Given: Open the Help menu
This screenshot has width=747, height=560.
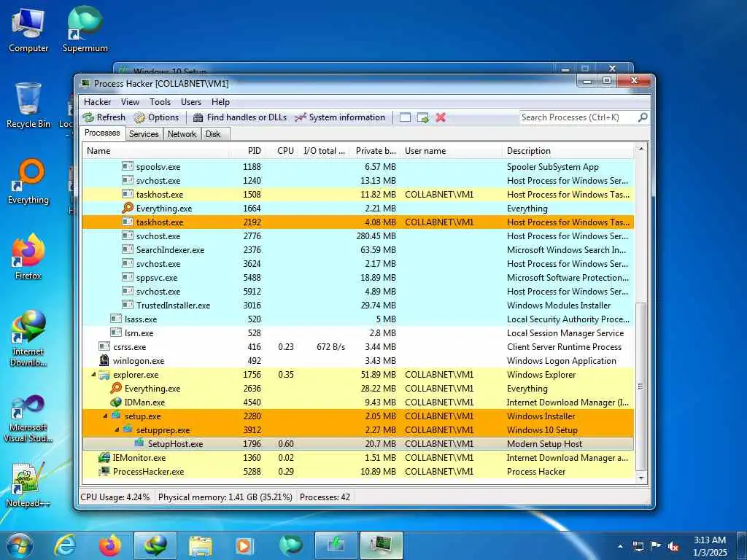Looking at the screenshot, I should (x=220, y=102).
